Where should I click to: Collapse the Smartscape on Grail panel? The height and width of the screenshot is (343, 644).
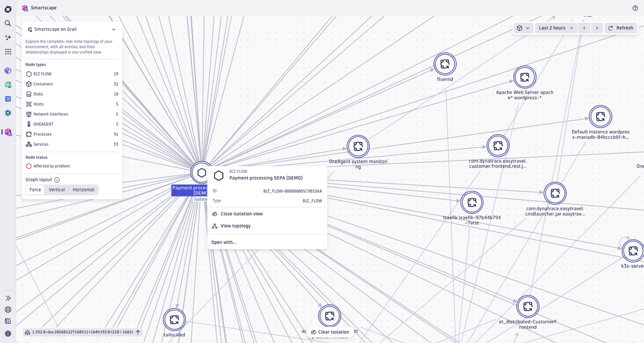(x=114, y=29)
